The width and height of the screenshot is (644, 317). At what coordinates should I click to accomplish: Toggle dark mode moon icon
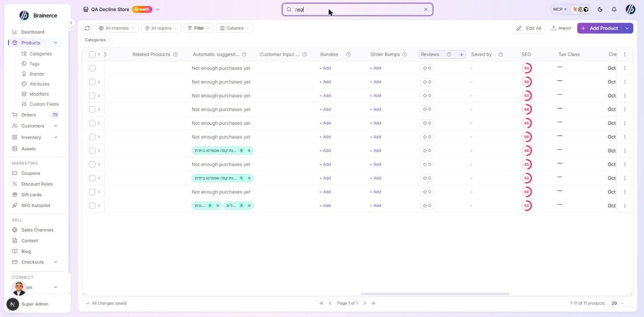[600, 9]
